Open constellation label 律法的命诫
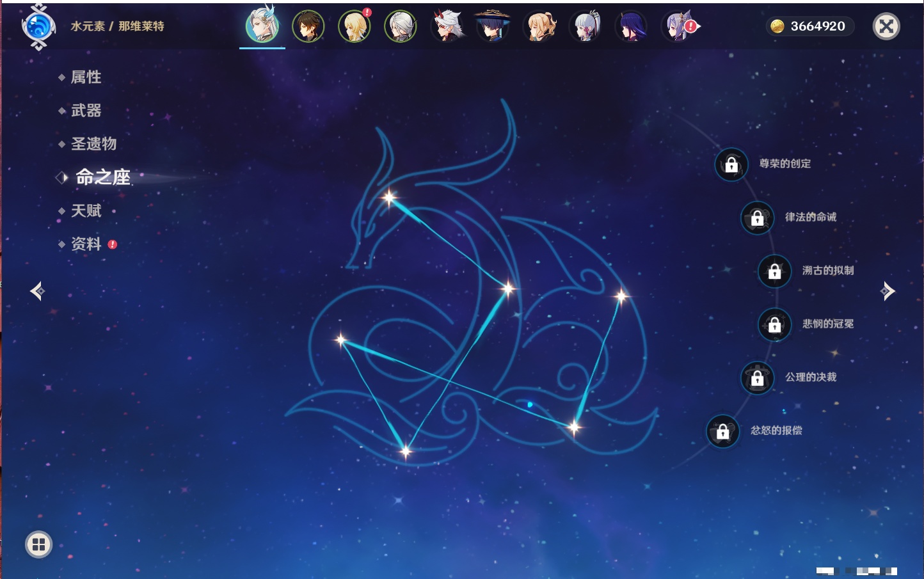924x579 pixels. tap(811, 217)
